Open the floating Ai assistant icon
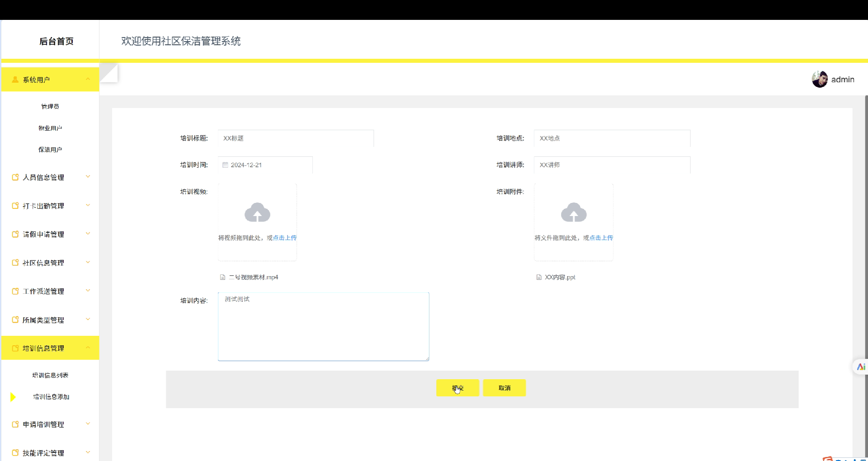The height and width of the screenshot is (461, 868). [x=861, y=367]
